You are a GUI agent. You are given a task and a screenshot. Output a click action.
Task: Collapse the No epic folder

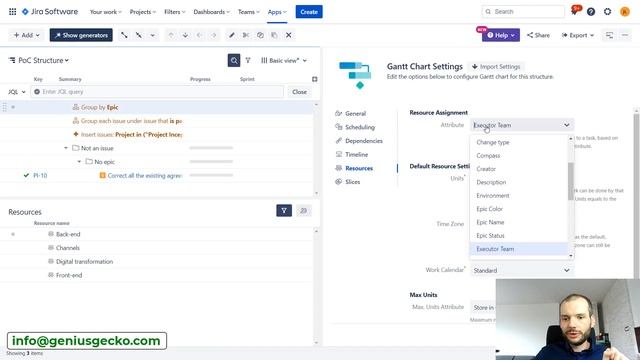[x=79, y=162]
